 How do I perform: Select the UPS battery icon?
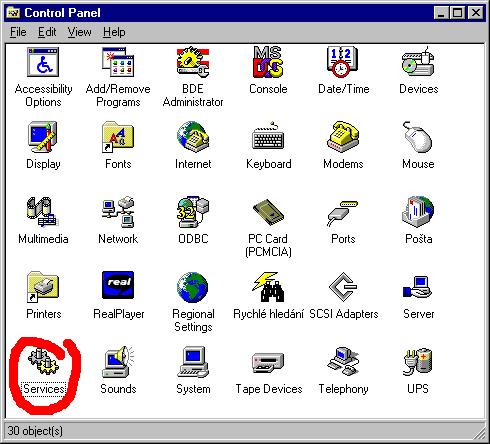tap(418, 362)
